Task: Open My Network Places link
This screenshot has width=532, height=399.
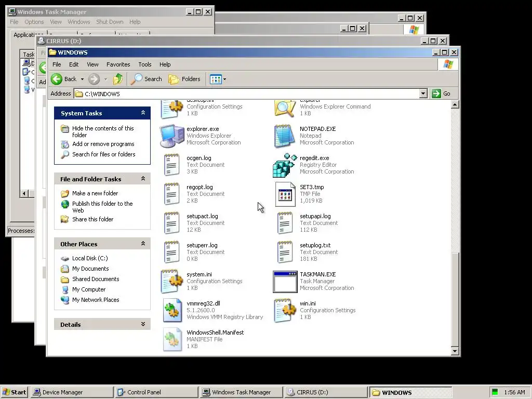Action: pos(90,300)
